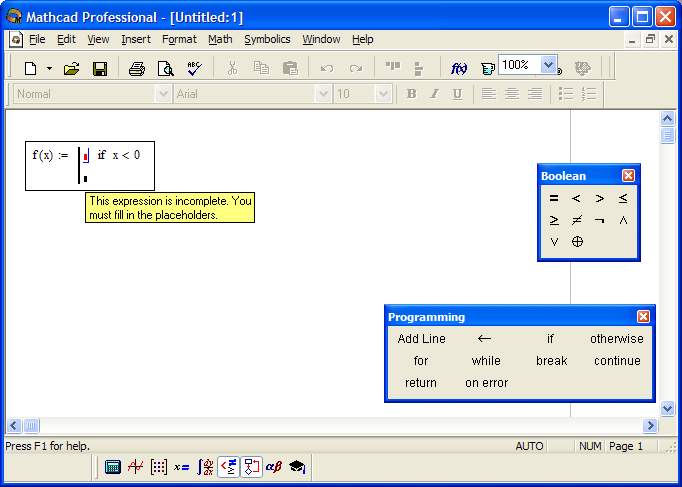Open the Edit menu

pyautogui.click(x=66, y=40)
